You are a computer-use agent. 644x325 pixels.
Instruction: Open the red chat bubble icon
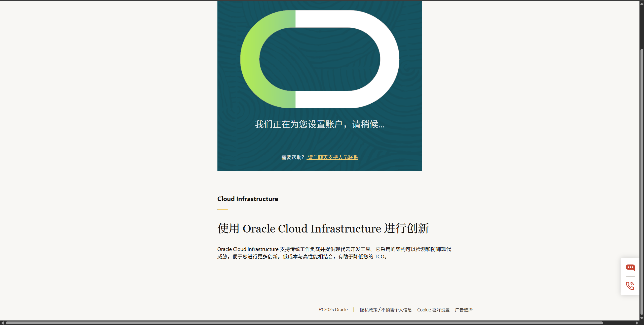click(630, 267)
